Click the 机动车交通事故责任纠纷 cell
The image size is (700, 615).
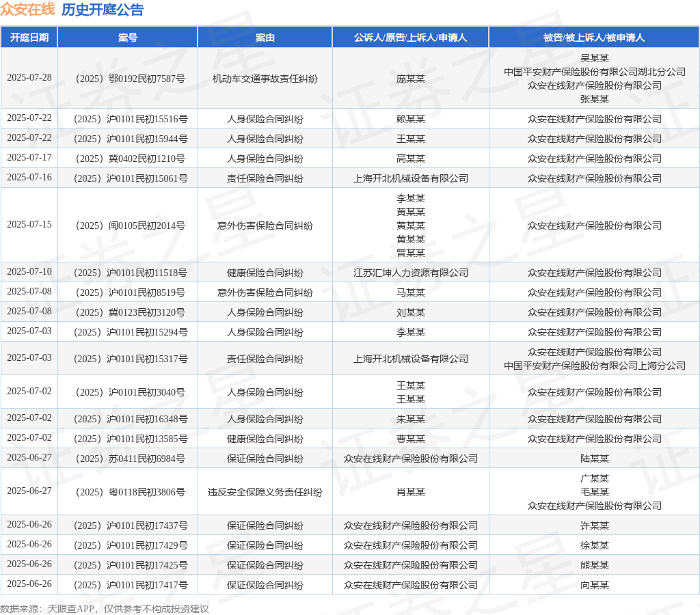click(x=265, y=79)
